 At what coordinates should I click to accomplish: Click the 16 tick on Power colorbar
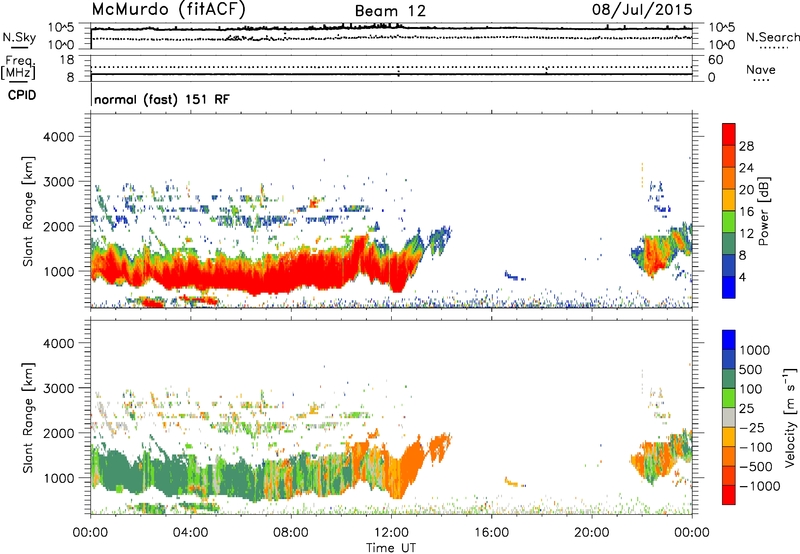(x=746, y=212)
